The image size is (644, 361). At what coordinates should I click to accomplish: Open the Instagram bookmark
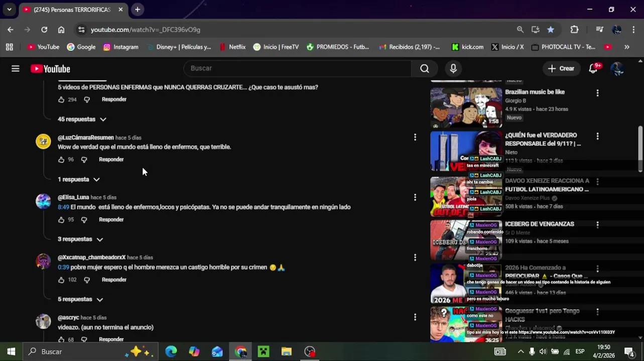tap(120, 47)
